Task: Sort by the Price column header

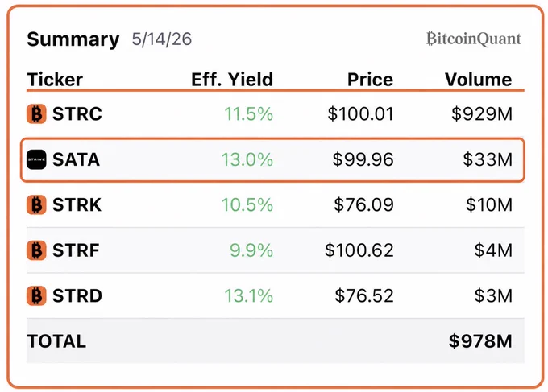Action: pos(371,80)
